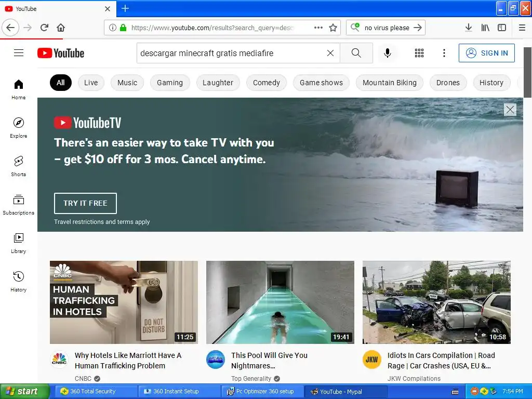
Task: Click the SIGN IN button
Action: point(486,53)
